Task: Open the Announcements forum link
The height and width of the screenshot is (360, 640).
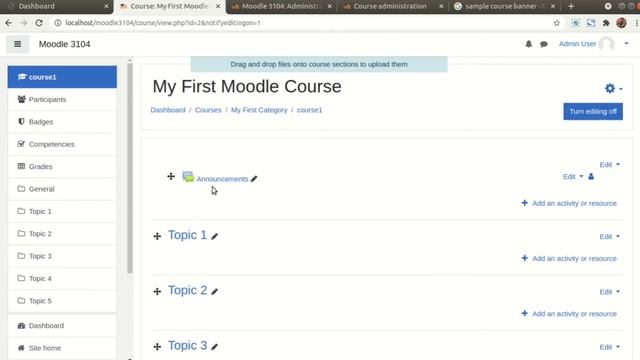Action: [x=222, y=179]
